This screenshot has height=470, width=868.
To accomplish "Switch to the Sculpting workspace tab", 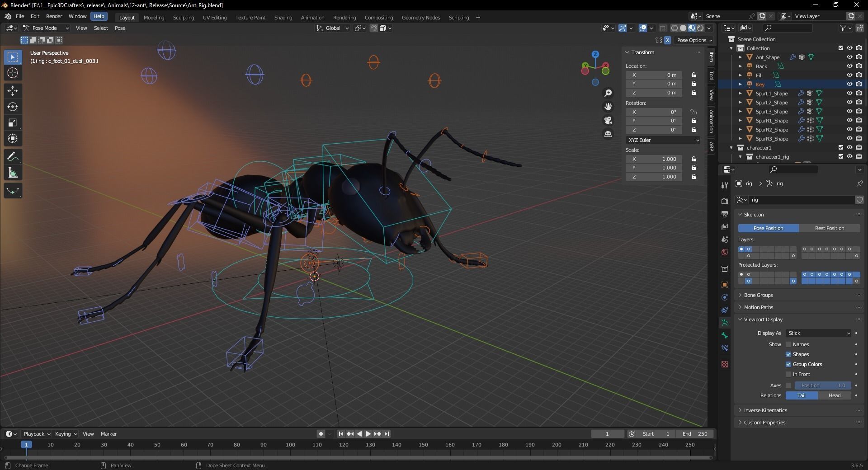I will click(x=184, y=18).
